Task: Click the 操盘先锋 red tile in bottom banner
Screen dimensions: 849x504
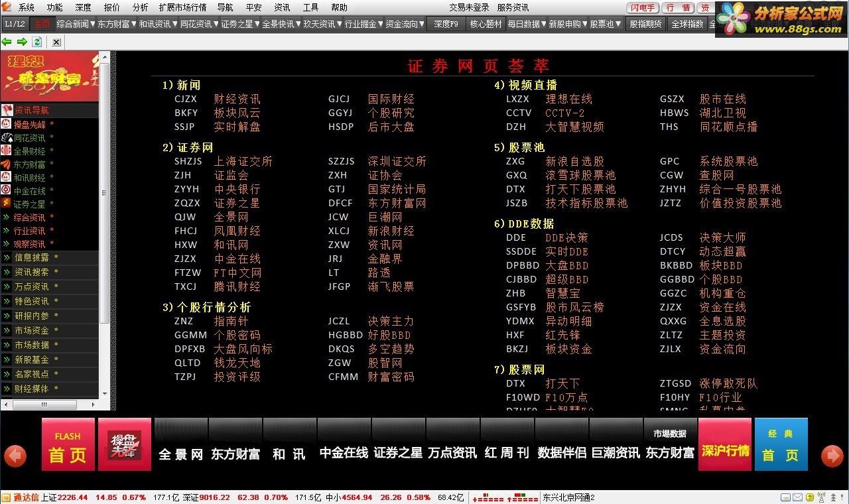Action: click(124, 444)
